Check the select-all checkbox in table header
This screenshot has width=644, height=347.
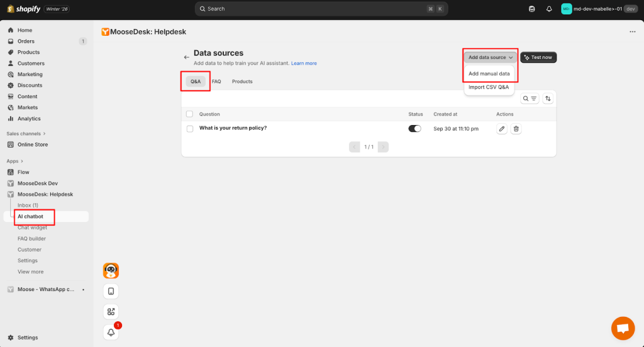click(190, 114)
